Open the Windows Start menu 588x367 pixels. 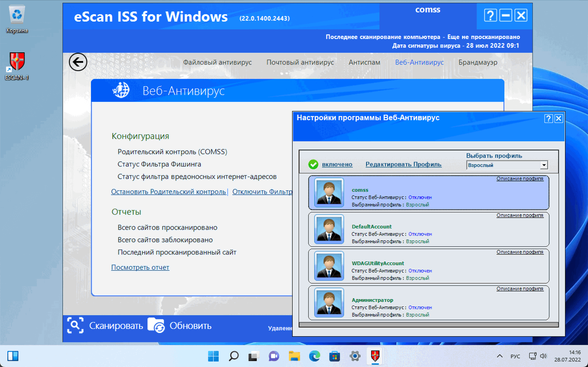coord(214,356)
